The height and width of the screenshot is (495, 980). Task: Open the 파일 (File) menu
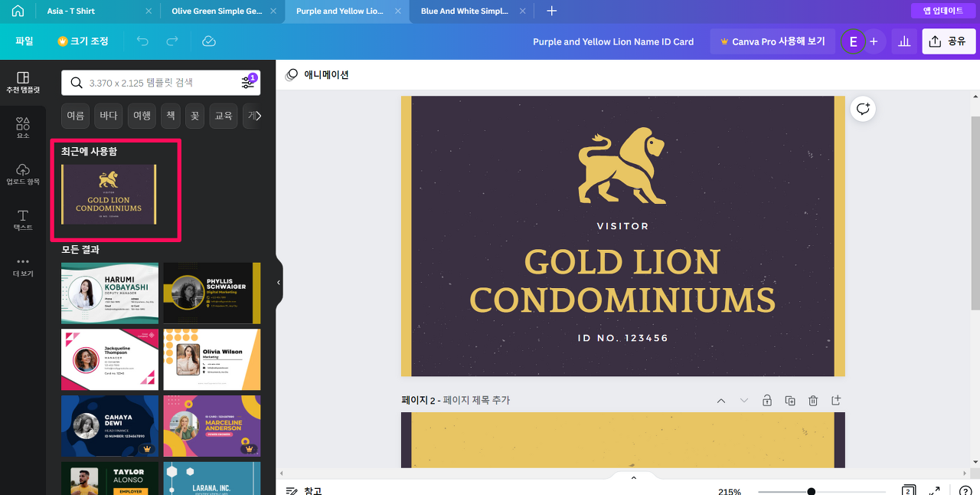coord(24,41)
